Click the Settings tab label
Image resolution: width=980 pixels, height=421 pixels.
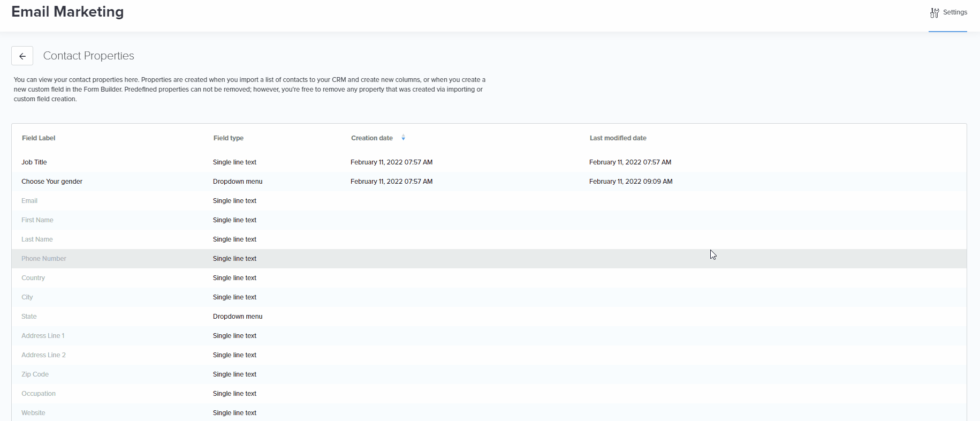pos(955,12)
